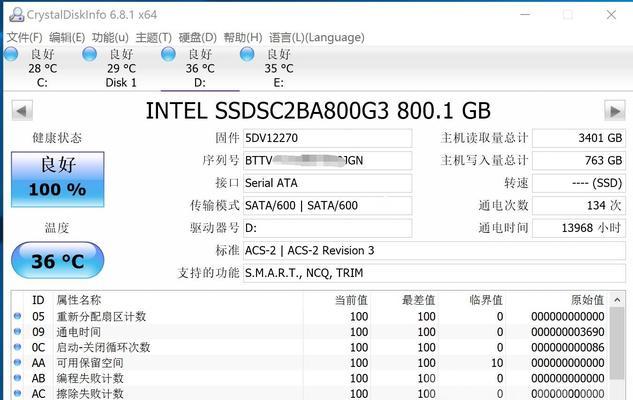Click the 原始值 column header
The height and width of the screenshot is (400, 633).
(587, 300)
